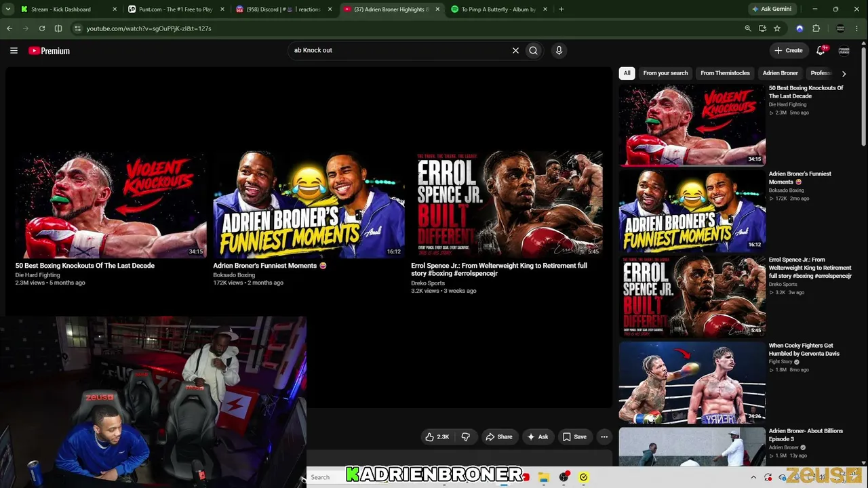The image size is (868, 488).
Task: Play end-screen Adrien Broner's Funniest Moments thumbnail
Action: [x=309, y=205]
